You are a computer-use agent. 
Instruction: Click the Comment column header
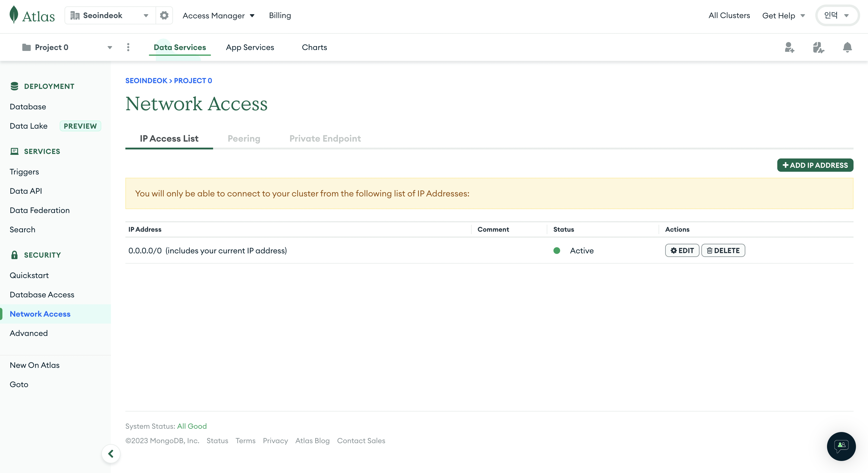coord(493,229)
